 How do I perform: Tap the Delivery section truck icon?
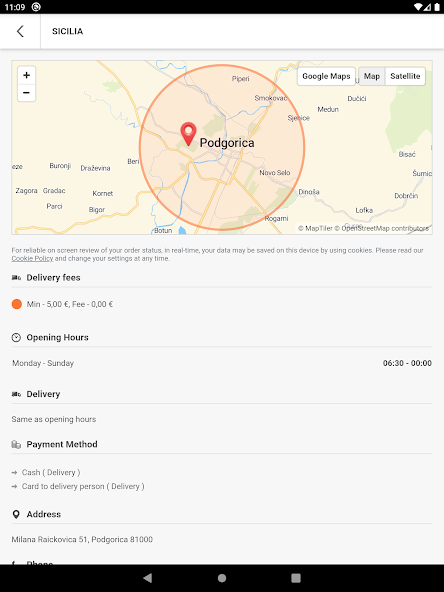click(16, 394)
